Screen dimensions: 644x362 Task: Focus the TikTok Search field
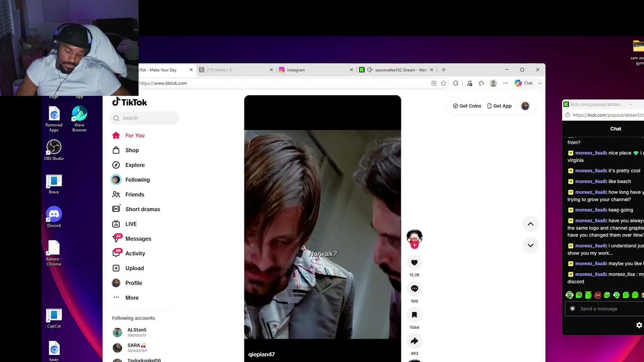point(144,118)
